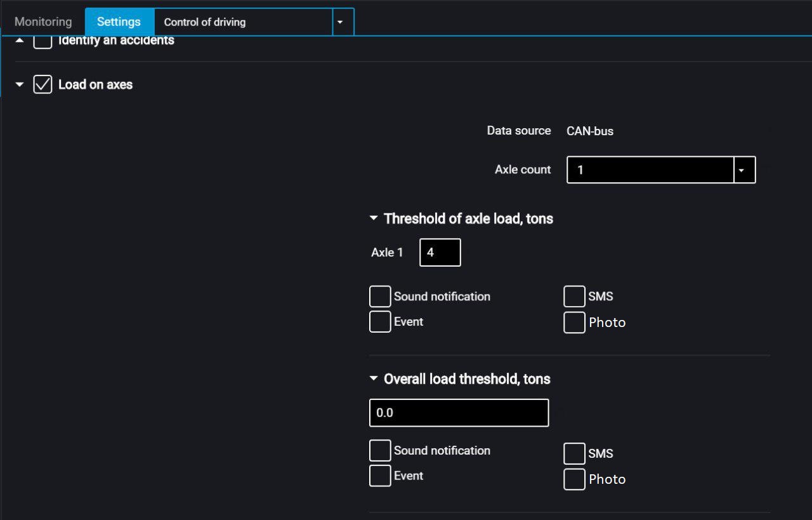Image resolution: width=812 pixels, height=520 pixels.
Task: Check Event under axle load threshold
Action: click(x=380, y=322)
